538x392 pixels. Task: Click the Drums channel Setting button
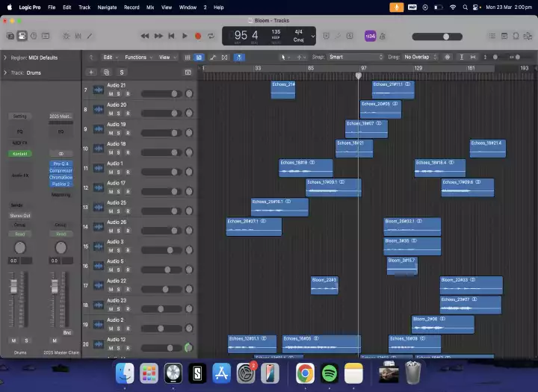click(20, 116)
